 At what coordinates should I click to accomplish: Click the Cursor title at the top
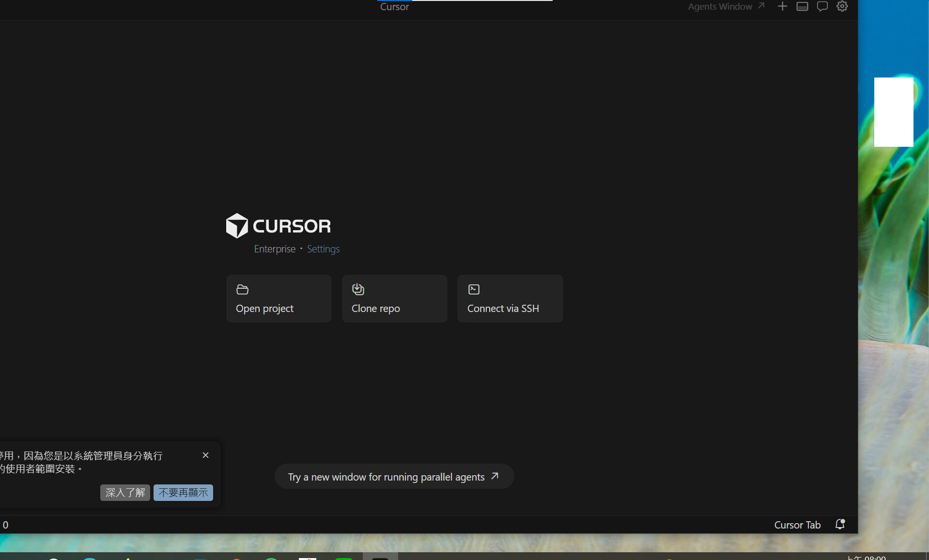pos(394,7)
